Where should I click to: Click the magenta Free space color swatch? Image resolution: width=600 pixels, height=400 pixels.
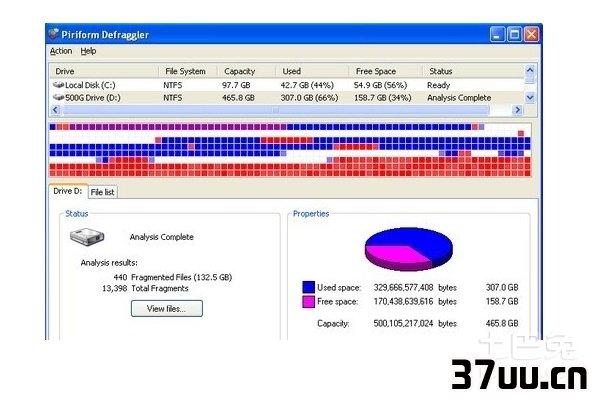coord(308,302)
